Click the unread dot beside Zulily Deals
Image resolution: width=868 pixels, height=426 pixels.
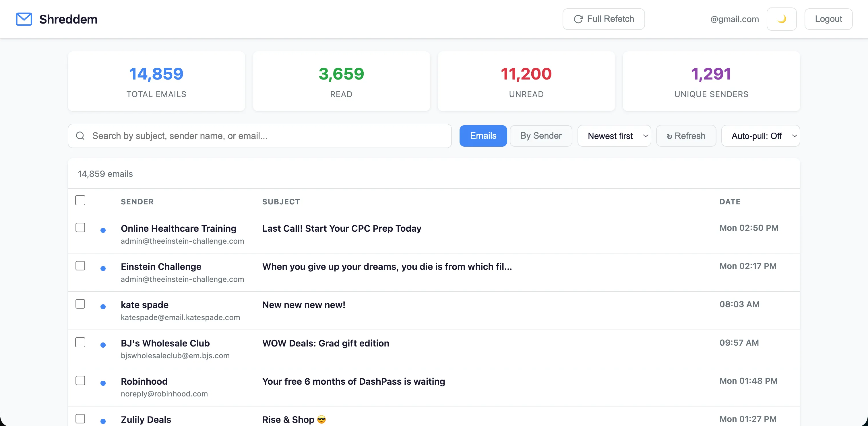pyautogui.click(x=103, y=421)
